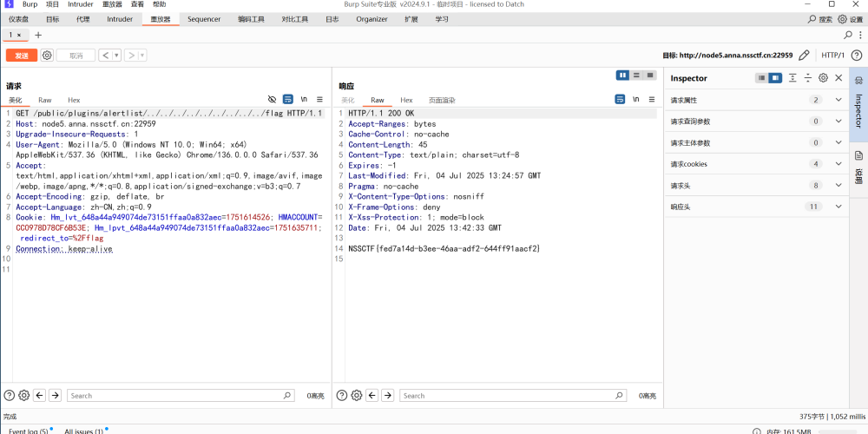
Task: Open request pane hamburger options menu
Action: coord(319,99)
